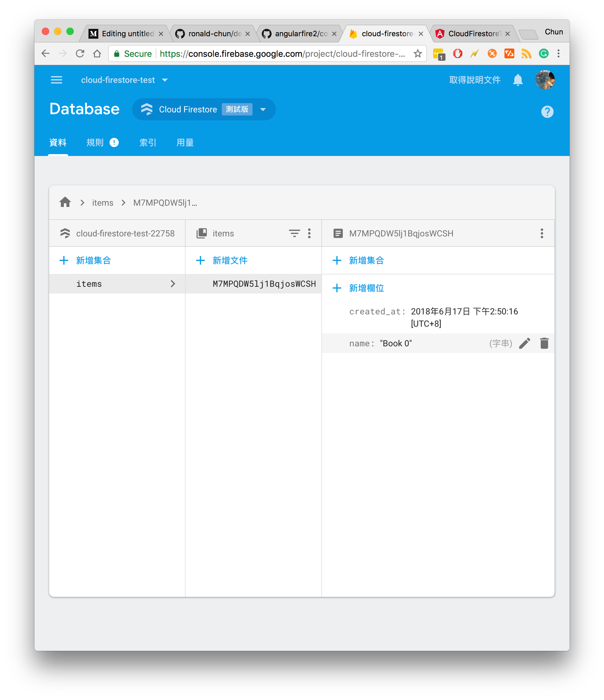This screenshot has height=700, width=604.
Task: Bookmark this page with star icon
Action: (418, 53)
